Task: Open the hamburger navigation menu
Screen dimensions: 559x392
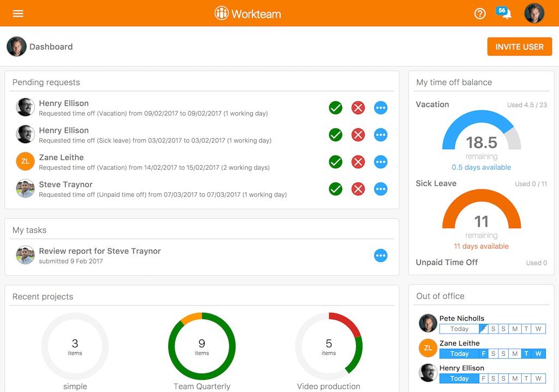Action: (x=18, y=14)
